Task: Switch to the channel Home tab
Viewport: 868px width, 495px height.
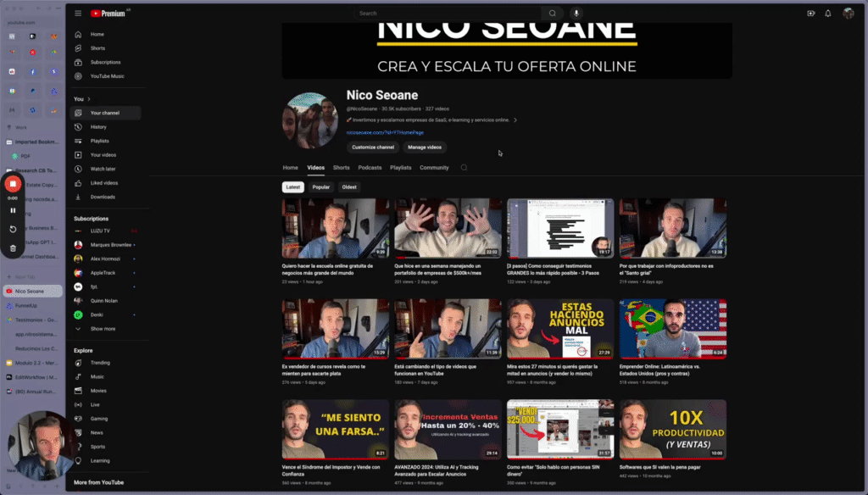Action: tap(290, 168)
